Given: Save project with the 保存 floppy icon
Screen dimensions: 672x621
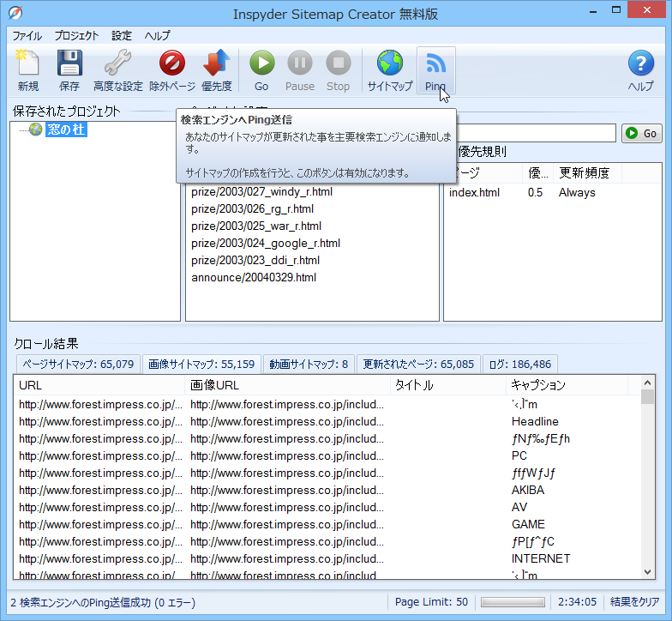Looking at the screenshot, I should point(69,70).
